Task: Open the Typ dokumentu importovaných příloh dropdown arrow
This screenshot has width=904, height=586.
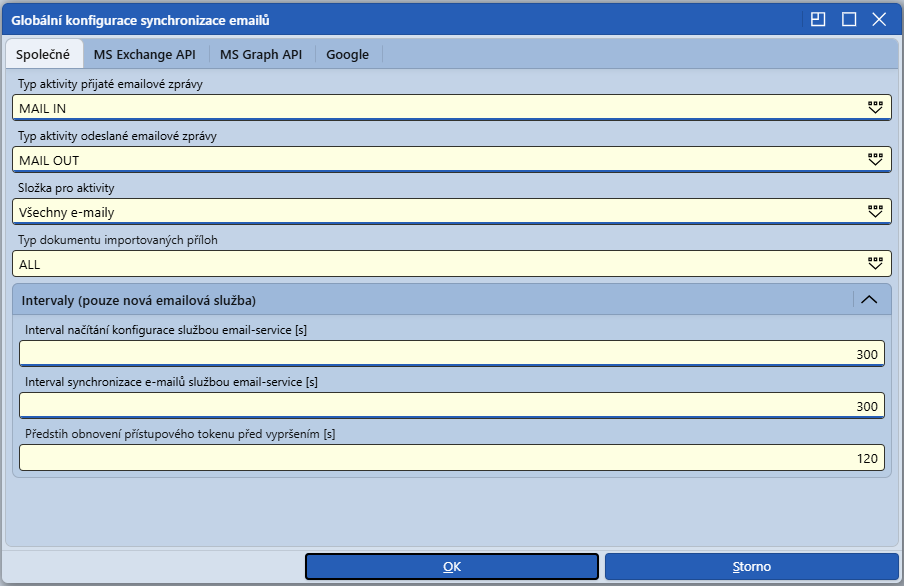Action: point(875,264)
